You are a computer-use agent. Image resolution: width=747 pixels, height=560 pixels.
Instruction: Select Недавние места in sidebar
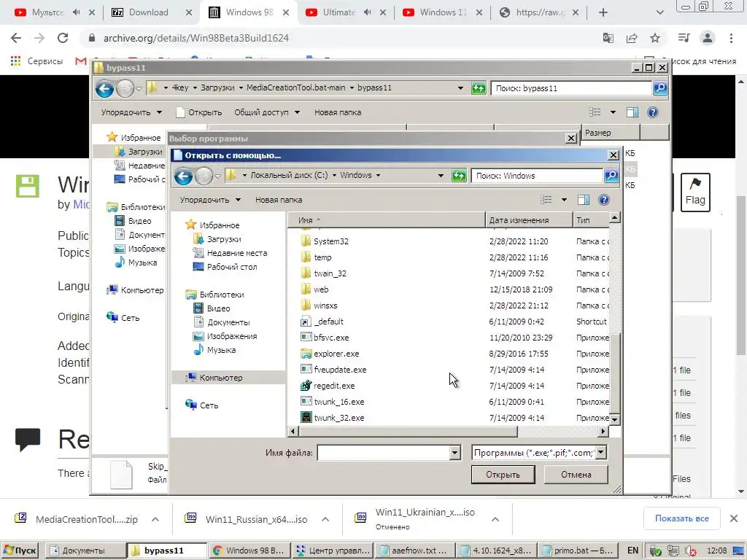click(x=237, y=253)
